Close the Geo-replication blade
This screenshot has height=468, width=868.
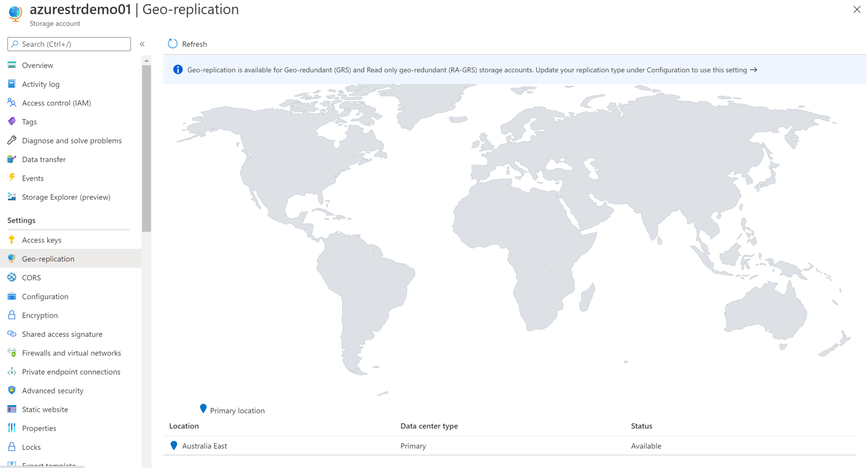[857, 9]
